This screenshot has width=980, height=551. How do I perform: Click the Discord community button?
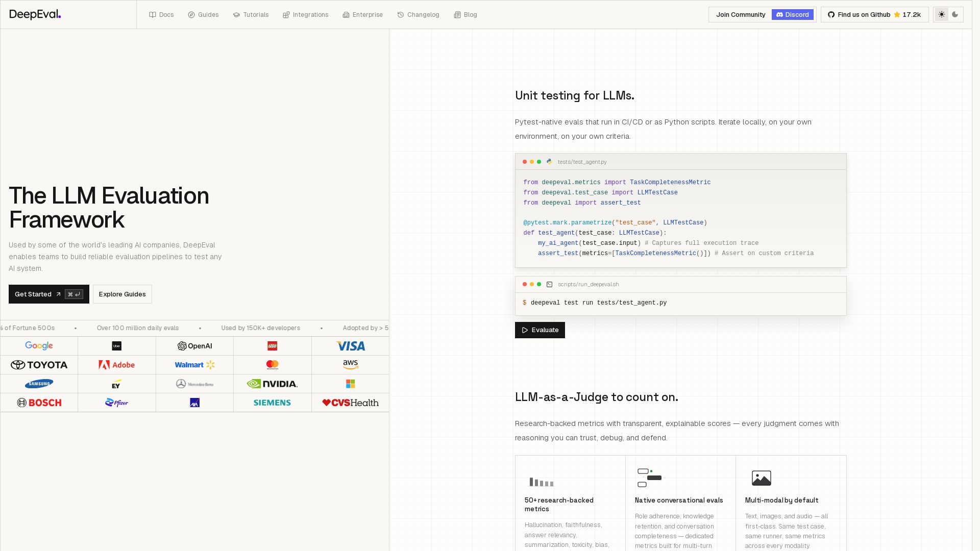(x=792, y=15)
